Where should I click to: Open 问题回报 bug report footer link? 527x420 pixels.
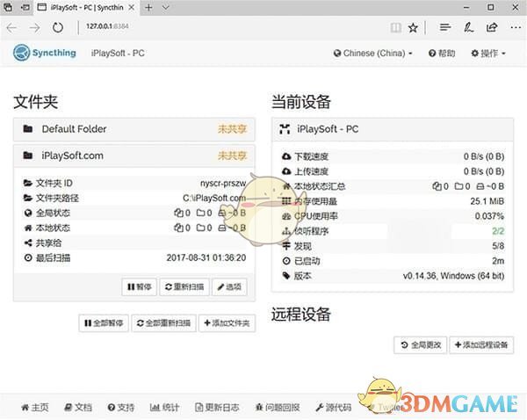pyautogui.click(x=278, y=408)
